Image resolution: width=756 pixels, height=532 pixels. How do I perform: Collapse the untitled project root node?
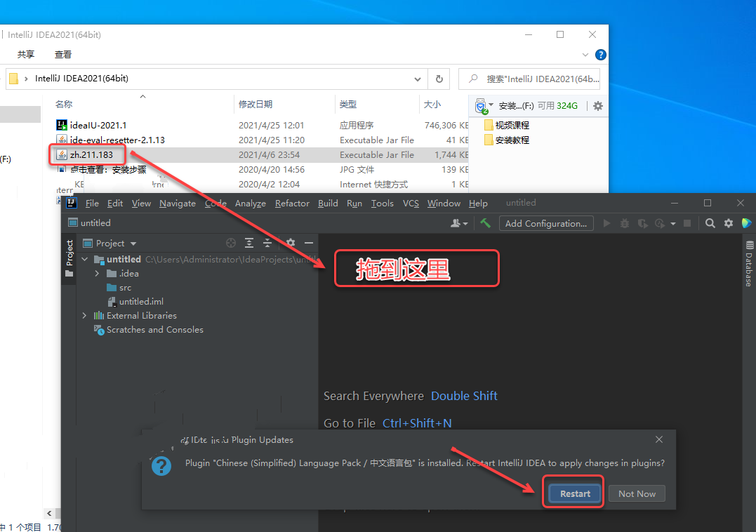coord(85,259)
